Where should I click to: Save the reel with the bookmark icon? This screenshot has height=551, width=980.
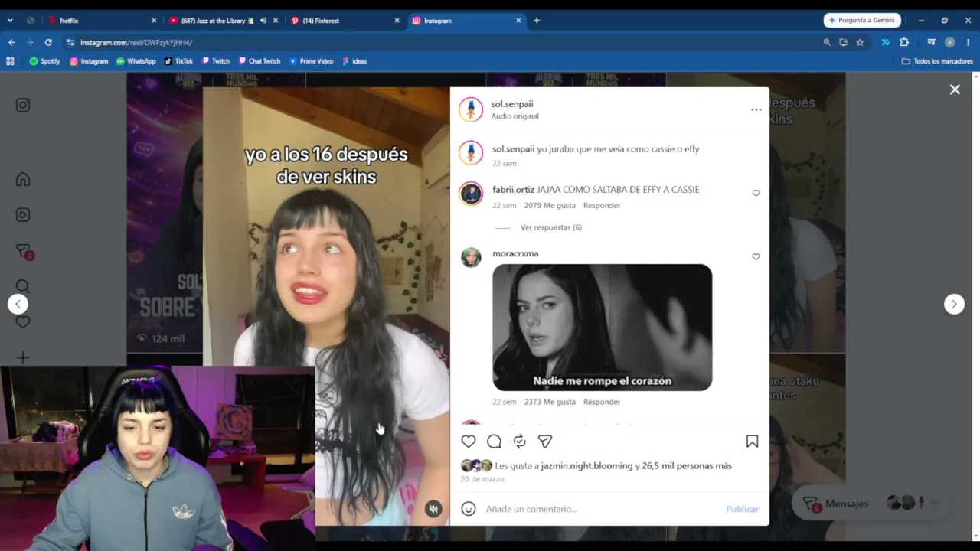pyautogui.click(x=752, y=441)
